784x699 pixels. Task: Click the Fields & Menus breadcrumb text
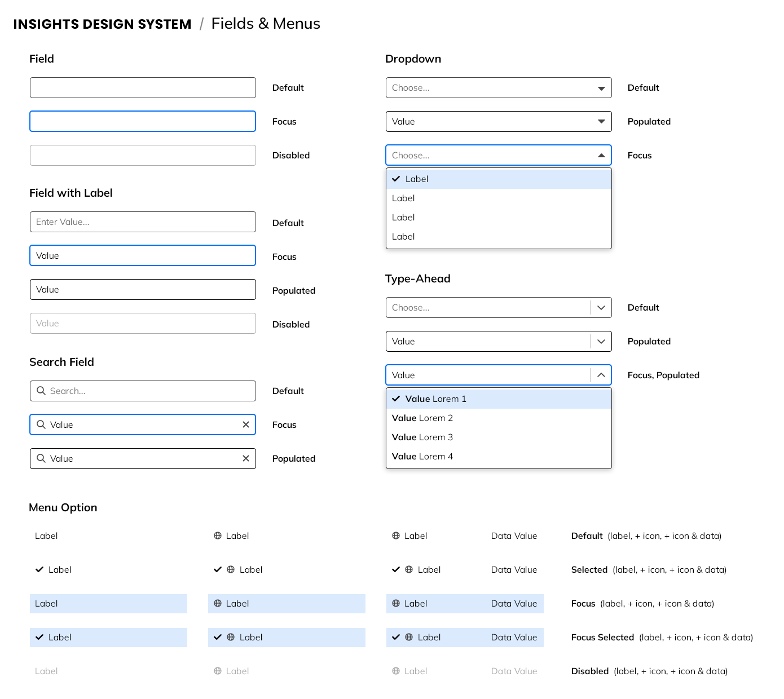pos(266,24)
